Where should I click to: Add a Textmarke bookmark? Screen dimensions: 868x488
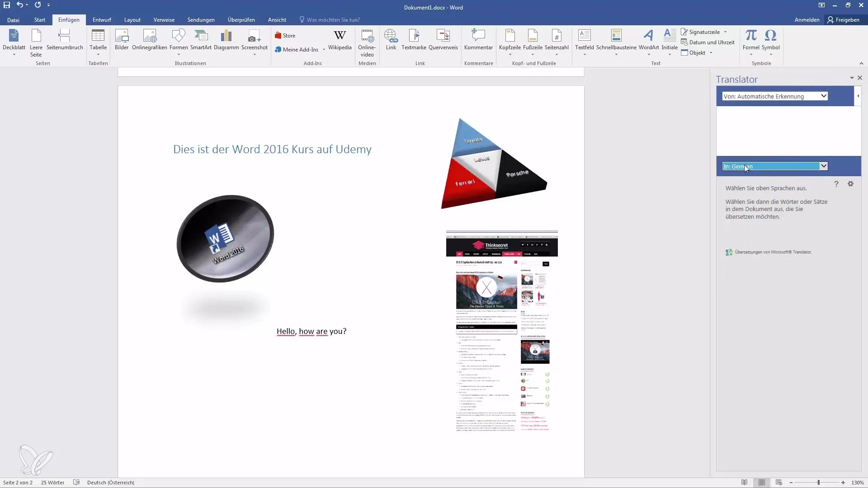click(414, 40)
